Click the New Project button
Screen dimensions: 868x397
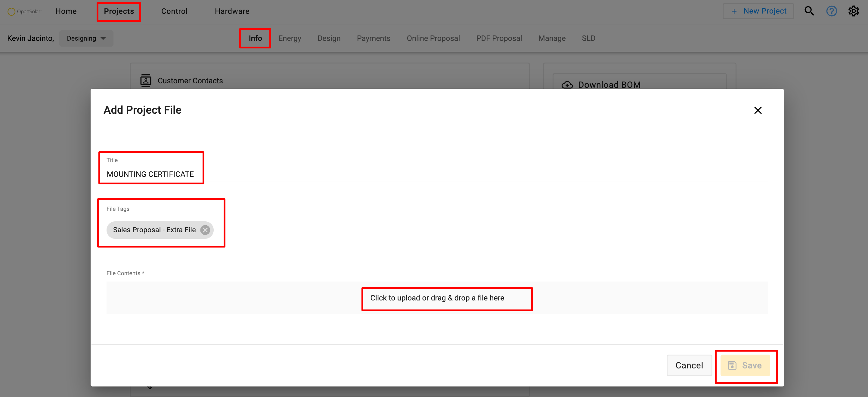758,11
